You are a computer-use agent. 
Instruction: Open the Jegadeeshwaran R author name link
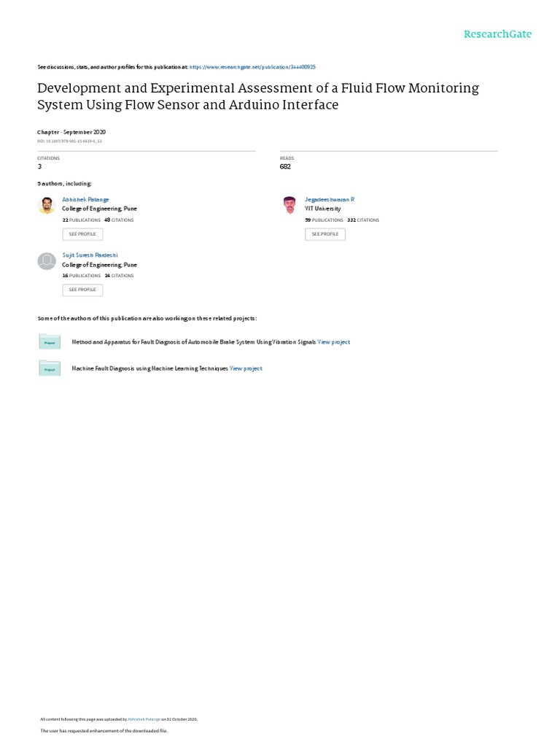tap(329, 199)
